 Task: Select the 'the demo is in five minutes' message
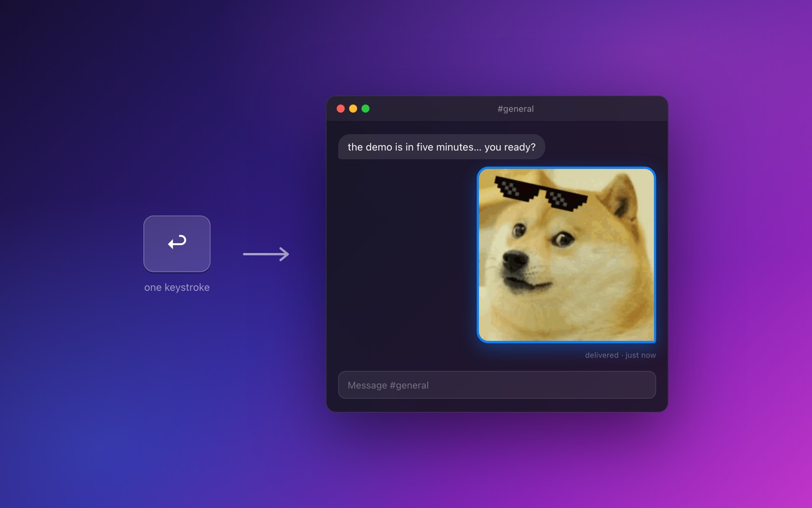click(x=441, y=147)
